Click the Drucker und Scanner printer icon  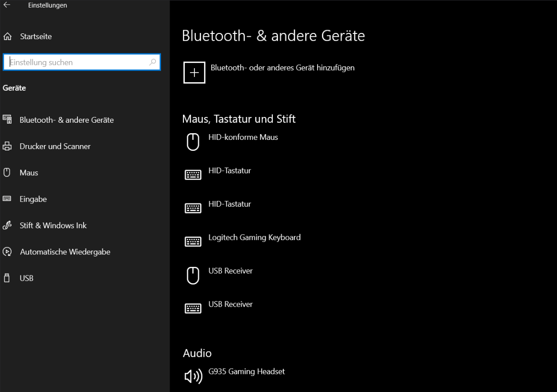7,146
